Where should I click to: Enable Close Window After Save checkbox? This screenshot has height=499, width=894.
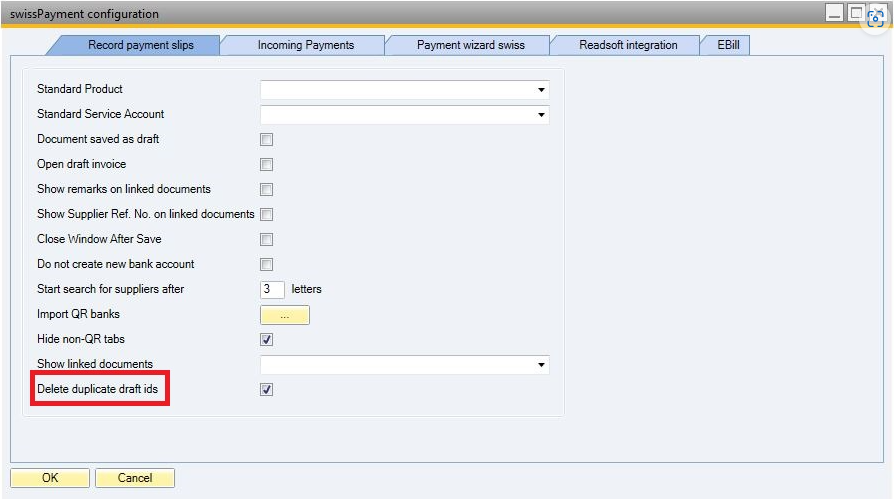click(x=266, y=240)
